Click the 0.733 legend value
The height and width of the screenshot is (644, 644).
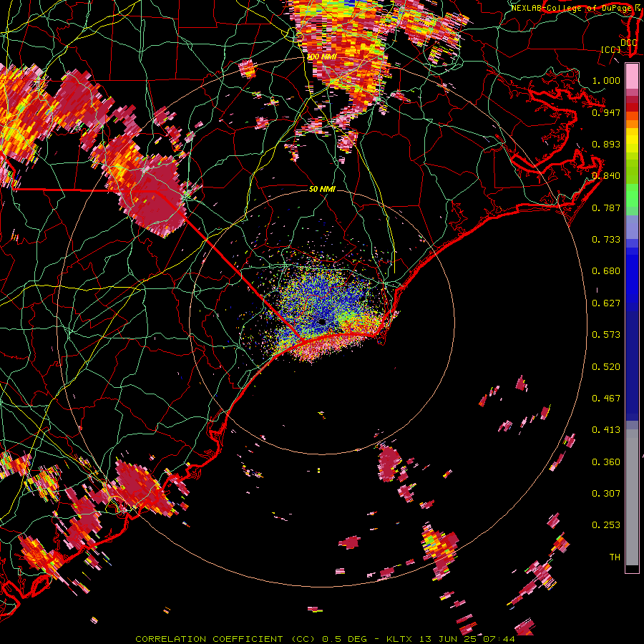(x=606, y=240)
